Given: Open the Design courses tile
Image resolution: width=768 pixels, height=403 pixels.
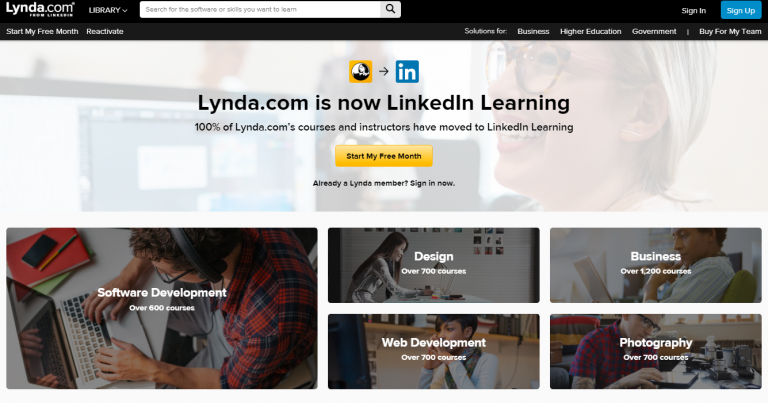Looking at the screenshot, I should pos(433,265).
